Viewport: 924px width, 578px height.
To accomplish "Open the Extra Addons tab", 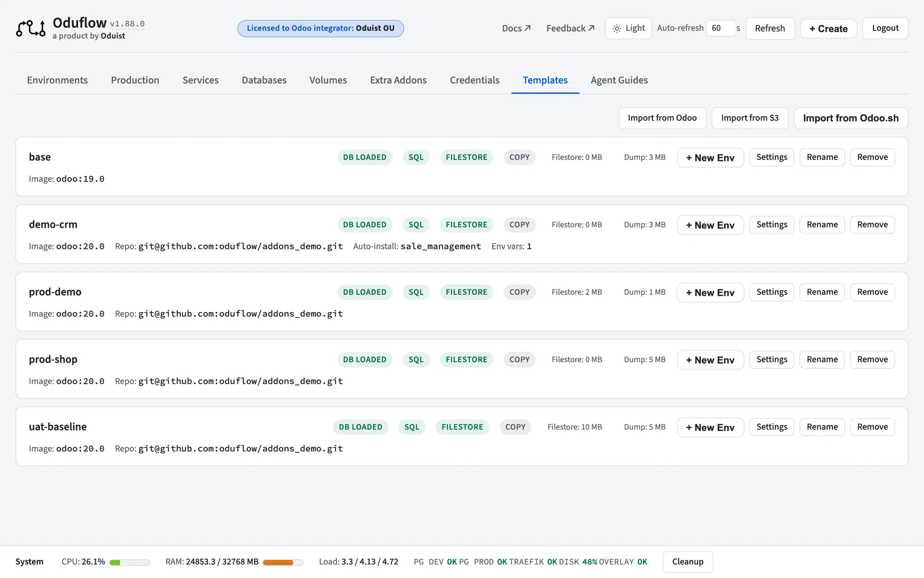I will tap(398, 80).
